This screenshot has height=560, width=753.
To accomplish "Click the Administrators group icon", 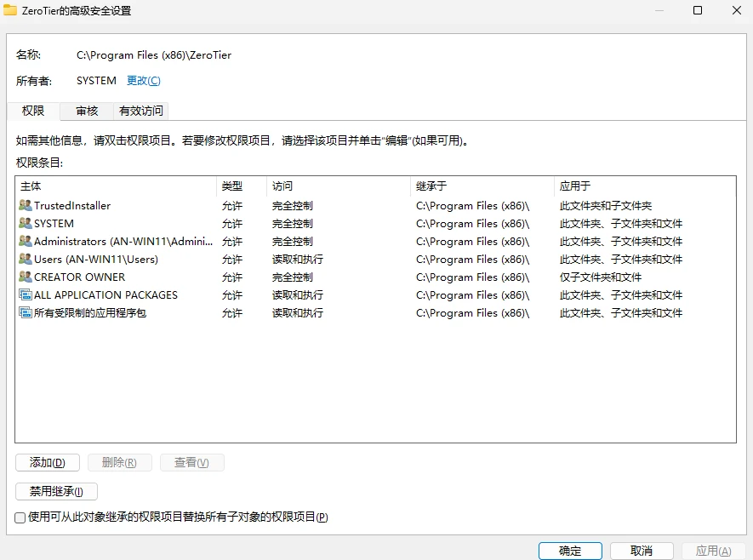I will (x=25, y=242).
